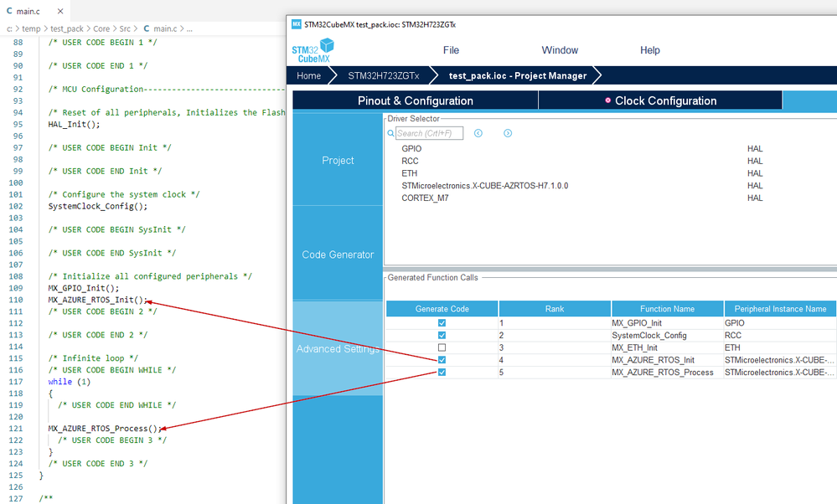Click HAL value for CORTEX_M7 driver
This screenshot has height=504, width=837.
pos(755,198)
